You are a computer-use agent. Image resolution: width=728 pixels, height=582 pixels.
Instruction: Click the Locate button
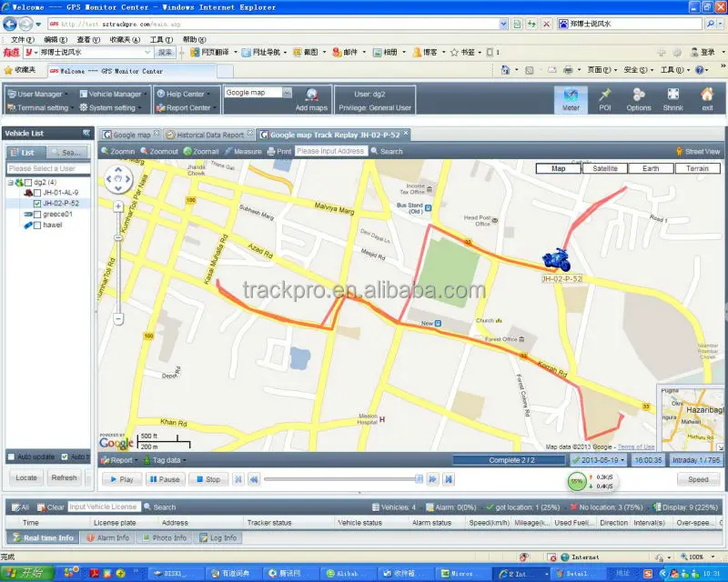[x=26, y=477]
